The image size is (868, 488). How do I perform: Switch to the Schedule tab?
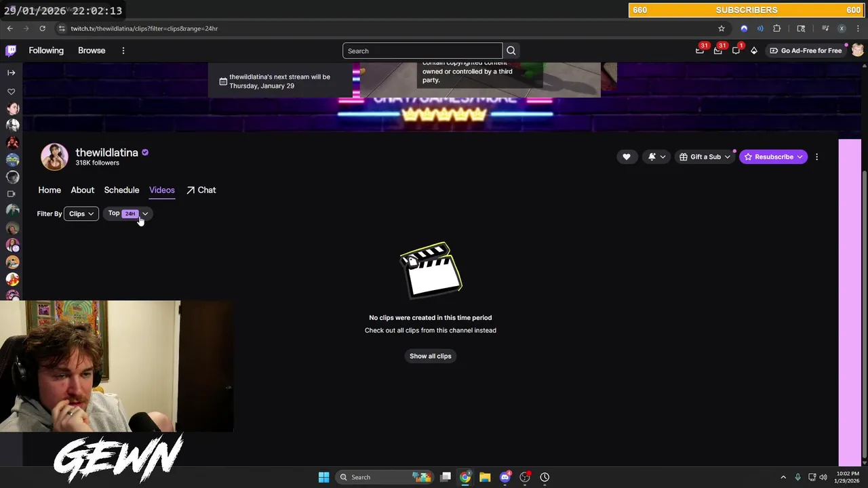(x=121, y=190)
